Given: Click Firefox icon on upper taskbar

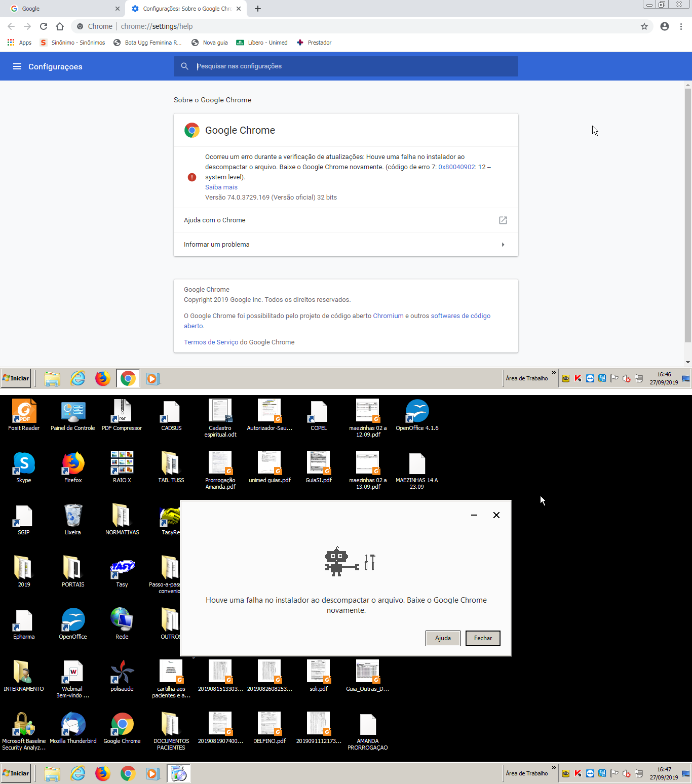Looking at the screenshot, I should (103, 378).
